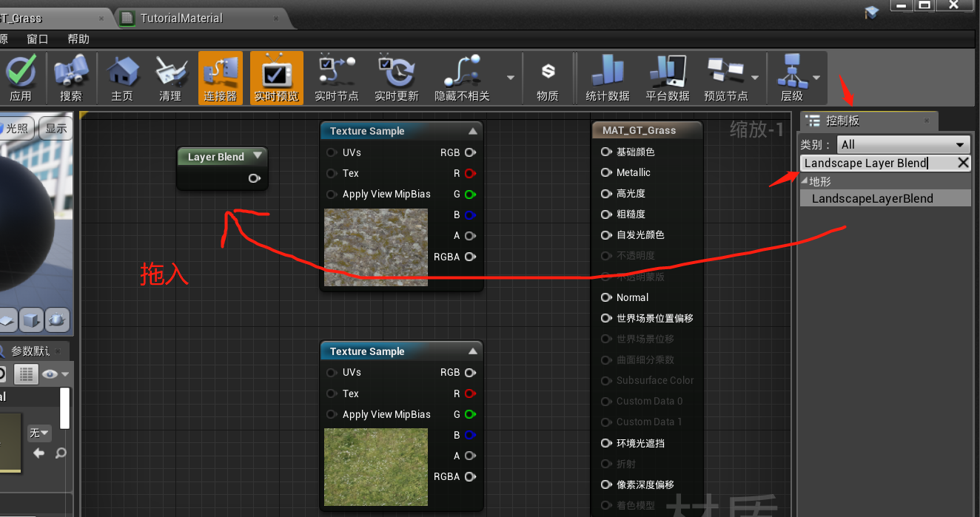This screenshot has height=517, width=980.
Task: Open the Layer Blend node dropdown
Action: [257, 156]
